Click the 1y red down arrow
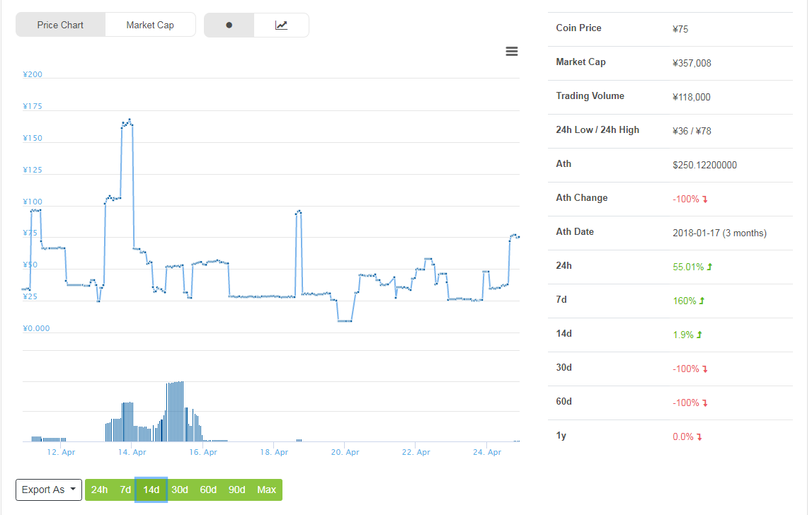 click(x=699, y=437)
